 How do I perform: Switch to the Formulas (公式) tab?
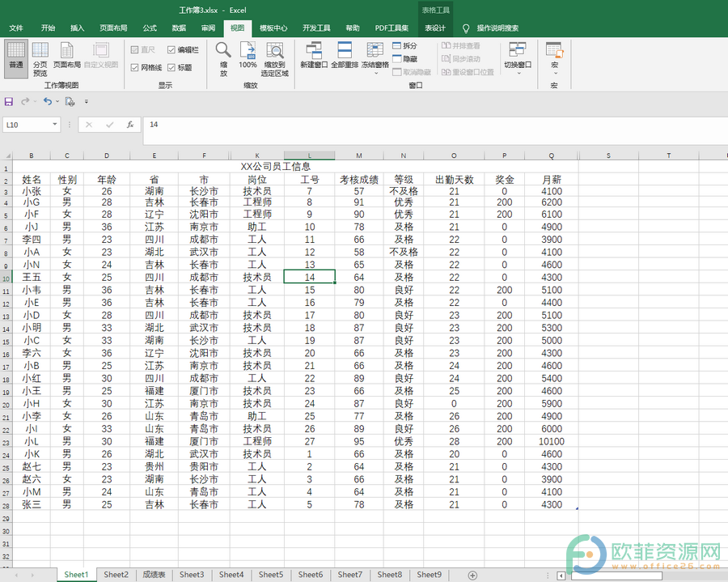tap(150, 28)
